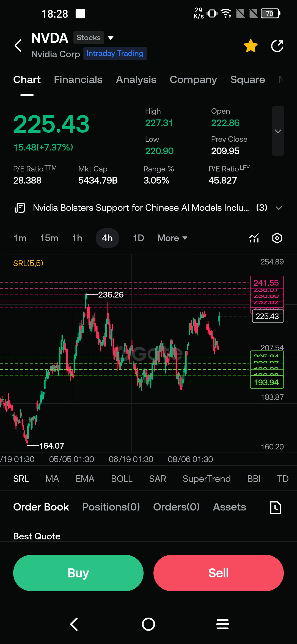Tap the Android home circle button

(148, 624)
